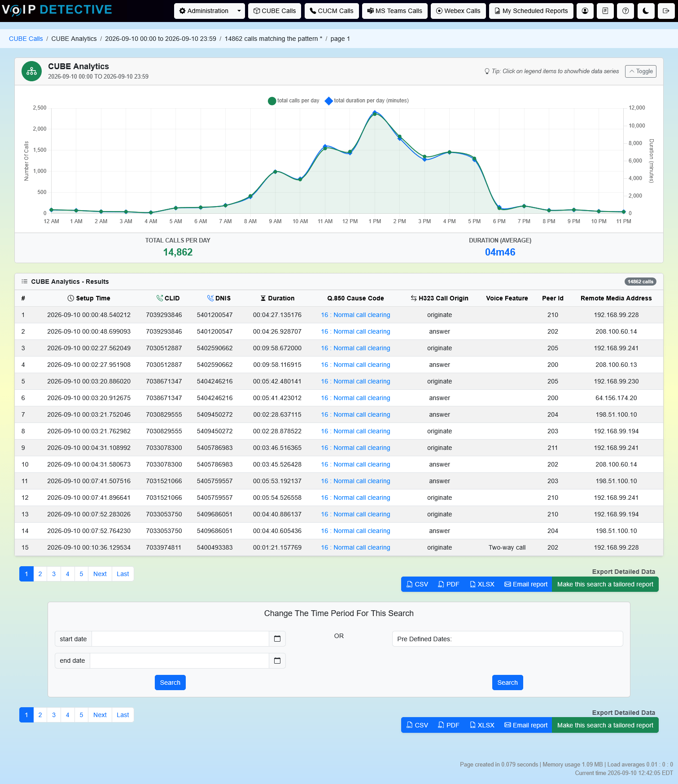Download CSV from the bottom export bar
Screen dimensions: 678x784
(x=417, y=725)
